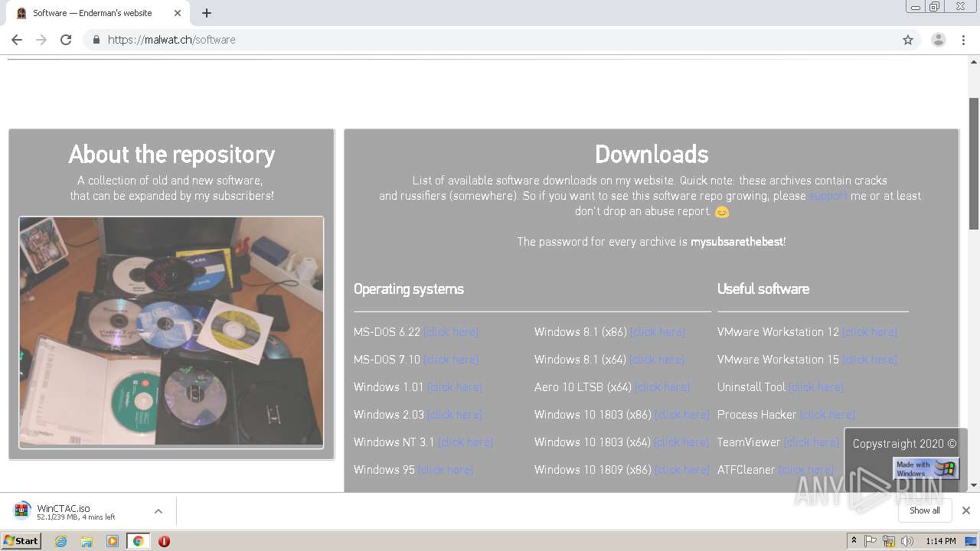The height and width of the screenshot is (551, 980).
Task: Click the CD collection photo
Action: coord(171,332)
